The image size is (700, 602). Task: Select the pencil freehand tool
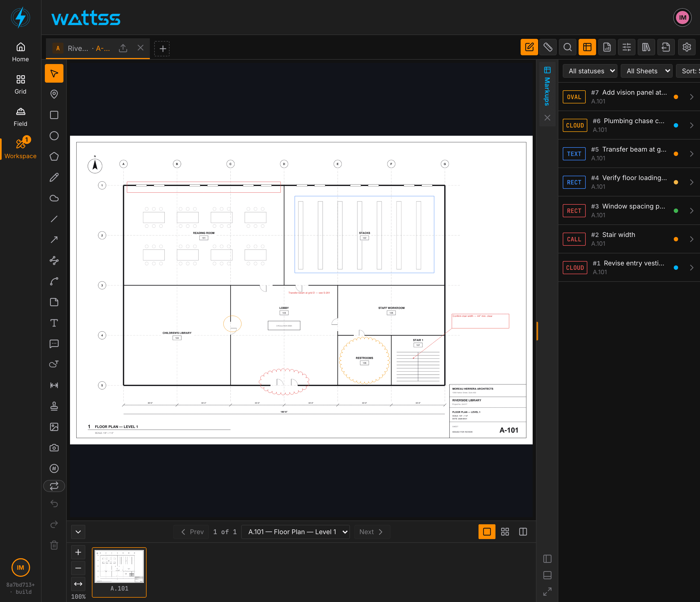[x=54, y=177]
